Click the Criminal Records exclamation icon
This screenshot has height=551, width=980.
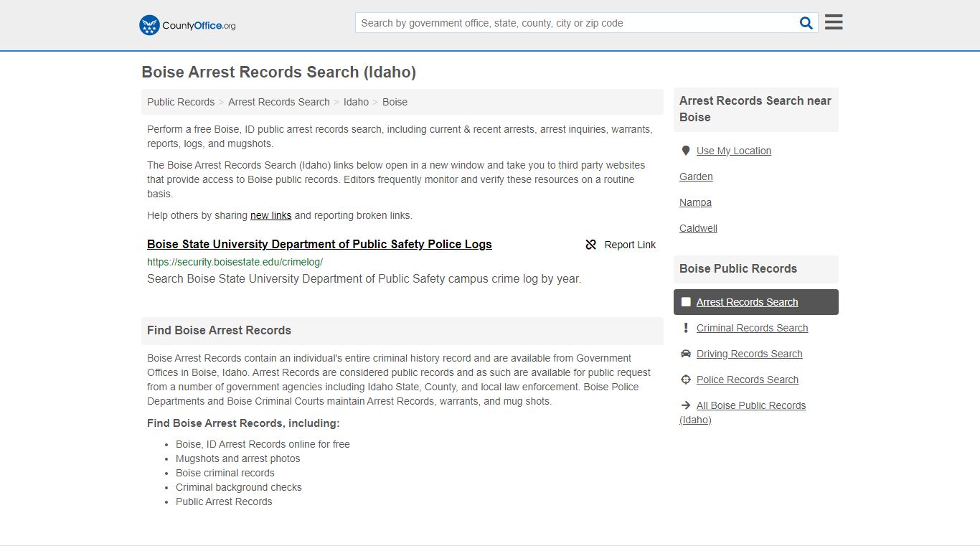686,328
